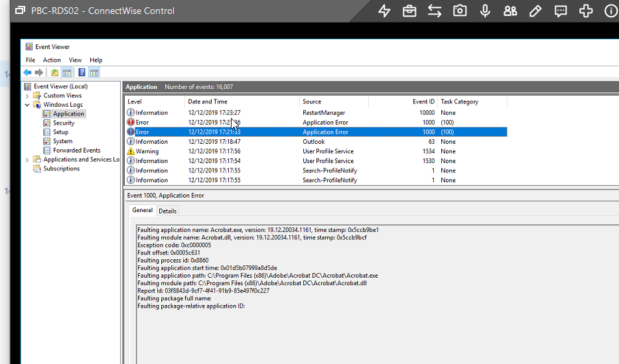Open the Action menu

tap(52, 60)
